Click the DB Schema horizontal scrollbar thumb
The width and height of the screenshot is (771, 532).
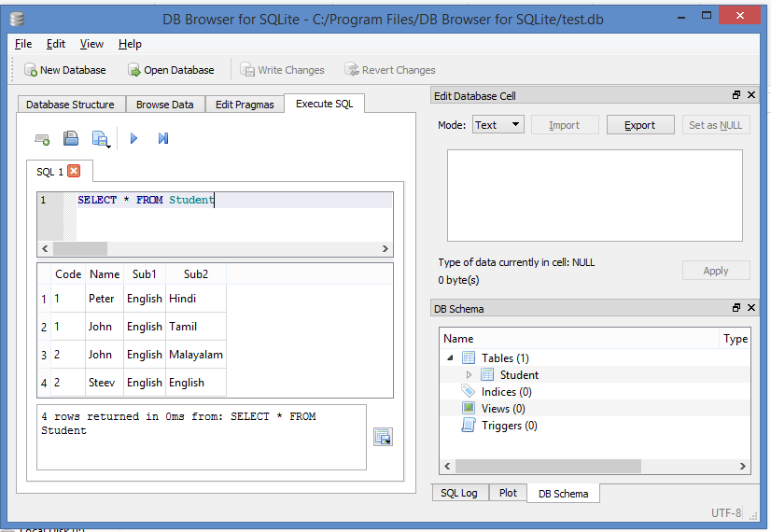548,466
